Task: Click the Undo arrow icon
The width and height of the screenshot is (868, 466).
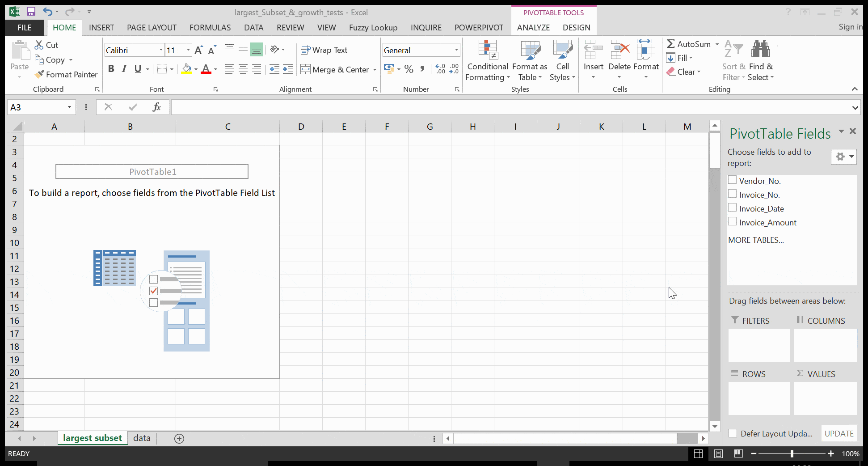Action: (47, 12)
